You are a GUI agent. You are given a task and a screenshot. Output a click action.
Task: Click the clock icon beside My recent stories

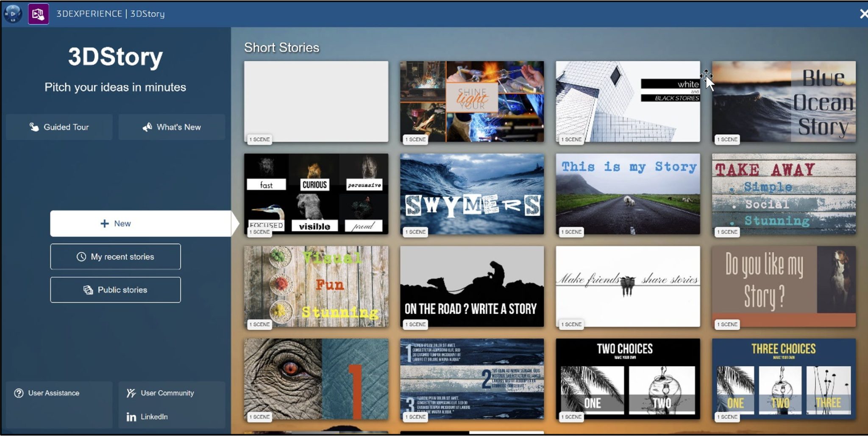coord(81,256)
